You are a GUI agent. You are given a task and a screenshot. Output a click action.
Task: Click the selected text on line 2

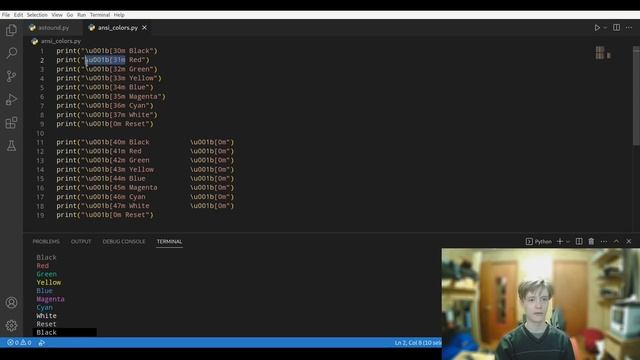(x=105, y=60)
